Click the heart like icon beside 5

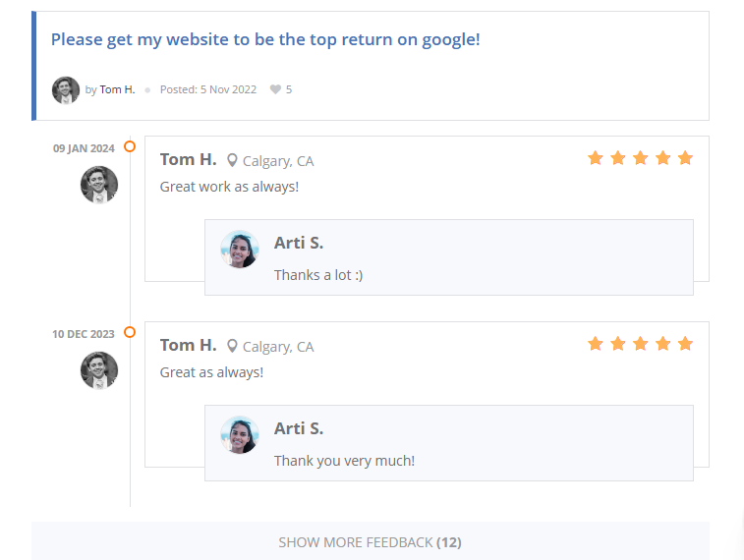coord(275,89)
